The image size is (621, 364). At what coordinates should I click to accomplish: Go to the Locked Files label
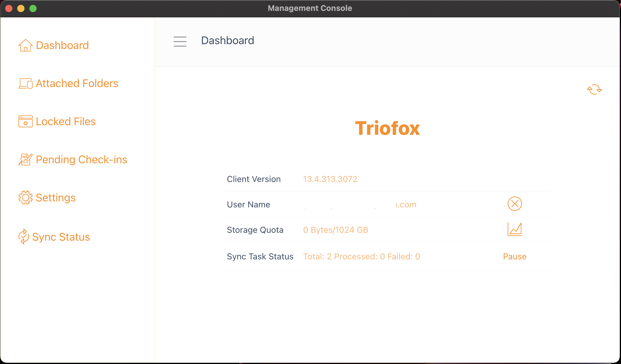66,122
